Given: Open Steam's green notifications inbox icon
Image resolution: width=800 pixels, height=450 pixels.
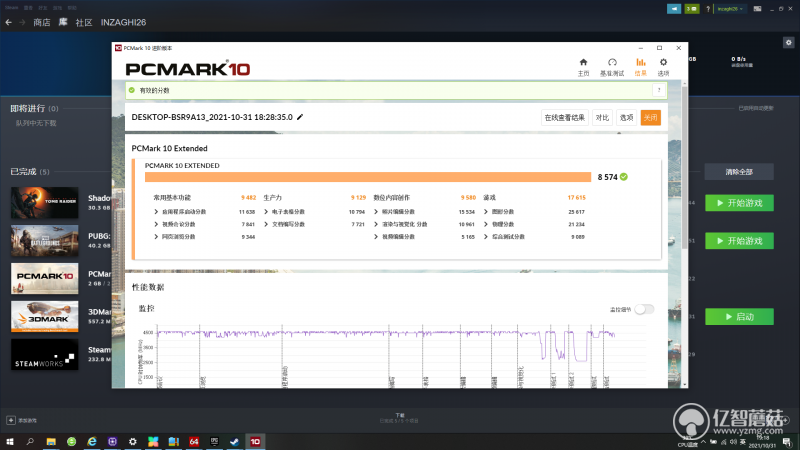Looking at the screenshot, I should 692,9.
